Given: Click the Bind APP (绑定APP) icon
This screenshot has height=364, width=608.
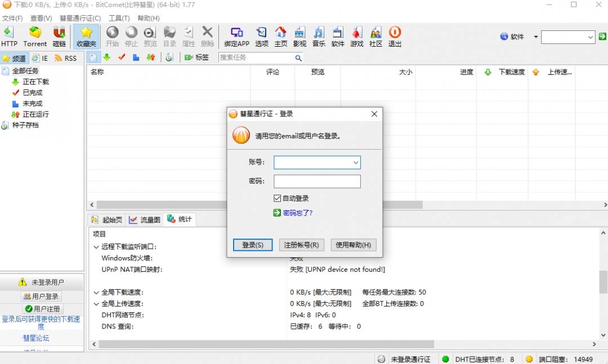Looking at the screenshot, I should click(x=236, y=37).
